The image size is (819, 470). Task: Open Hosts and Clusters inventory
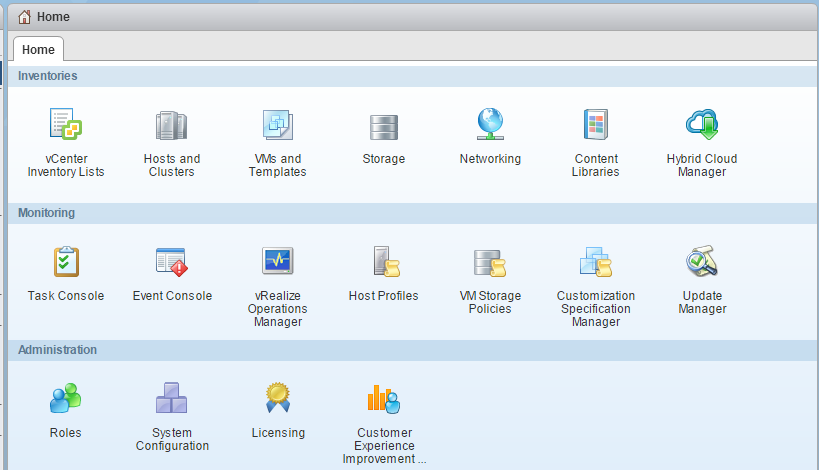click(x=172, y=125)
